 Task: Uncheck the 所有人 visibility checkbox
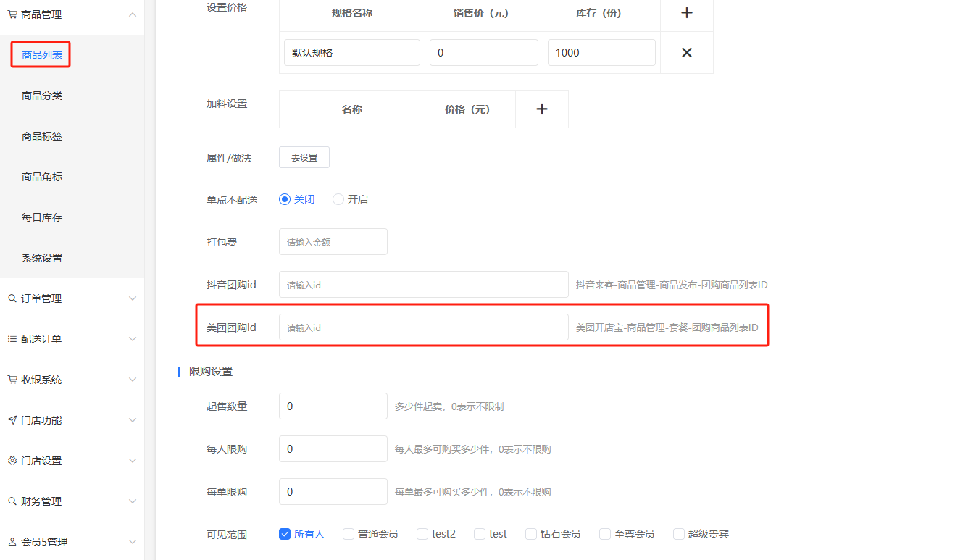(x=285, y=534)
